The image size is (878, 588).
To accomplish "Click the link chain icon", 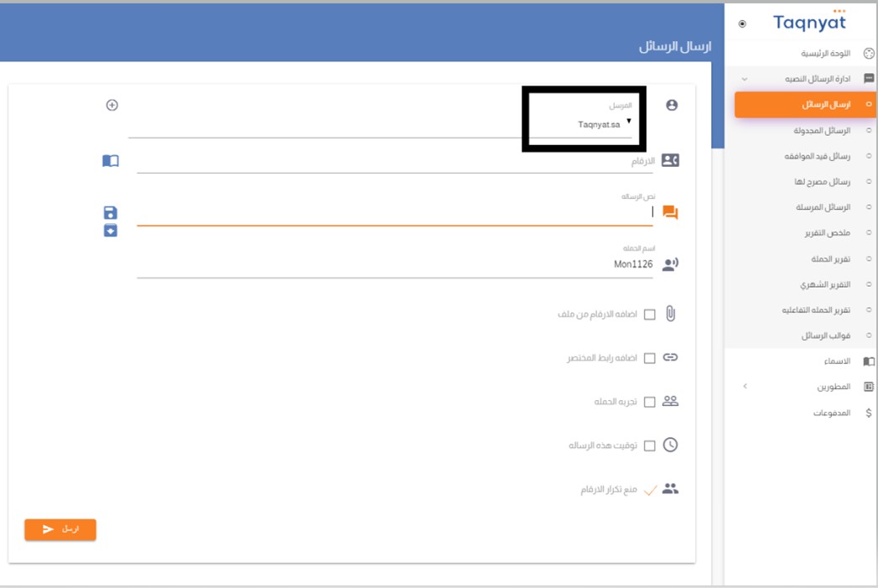I will click(670, 357).
